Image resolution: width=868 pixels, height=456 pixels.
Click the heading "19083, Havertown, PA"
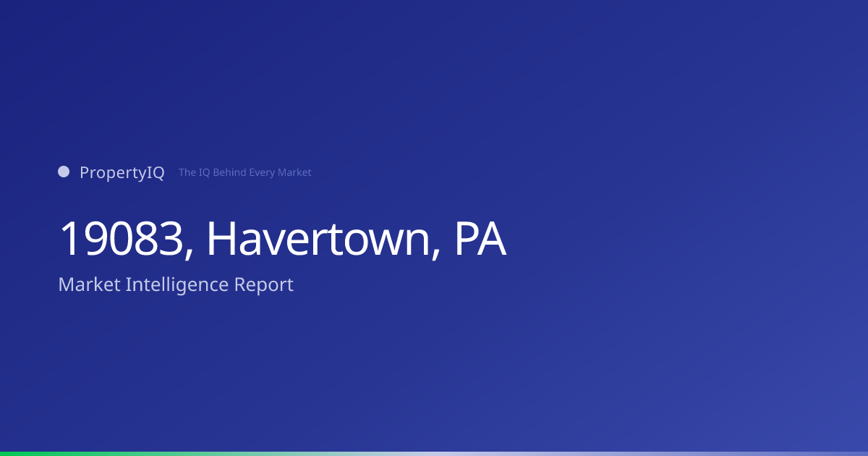coord(282,239)
